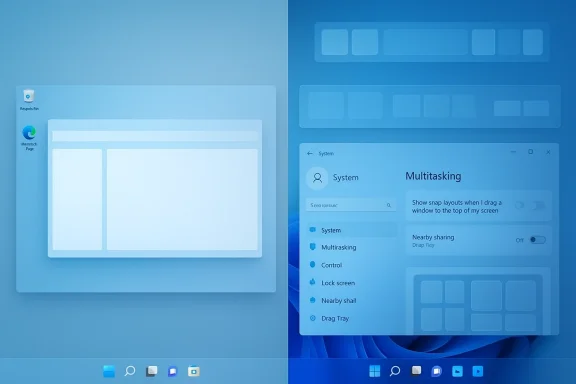Open Task View on the right taskbar

(x=416, y=371)
